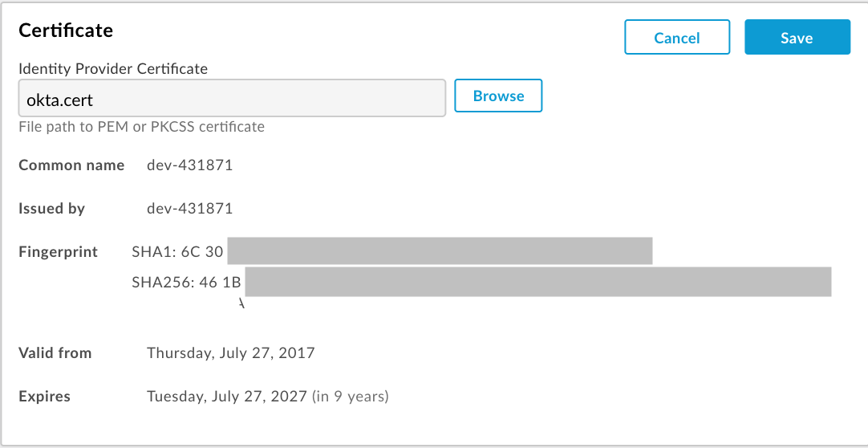This screenshot has width=868, height=448.
Task: Click the Expires label
Action: (x=45, y=396)
